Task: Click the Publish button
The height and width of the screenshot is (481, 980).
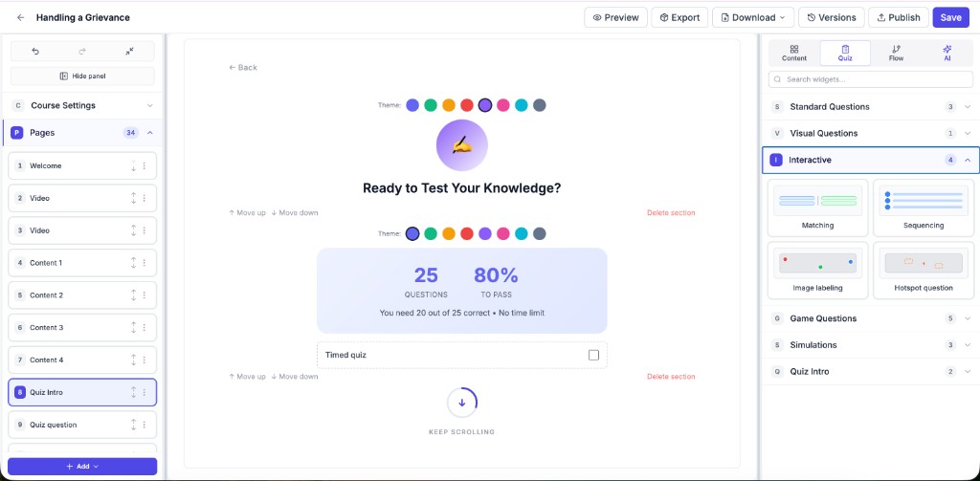Action: [x=898, y=17]
